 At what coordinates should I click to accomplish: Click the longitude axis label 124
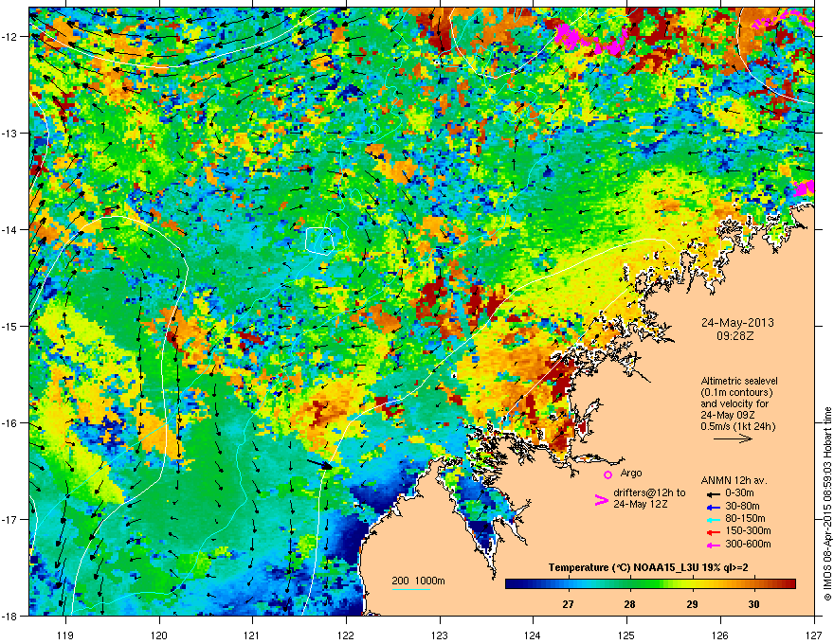pyautogui.click(x=533, y=635)
